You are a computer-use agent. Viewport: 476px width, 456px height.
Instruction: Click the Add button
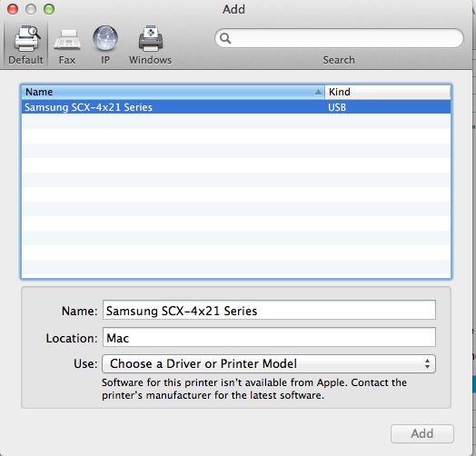422,433
